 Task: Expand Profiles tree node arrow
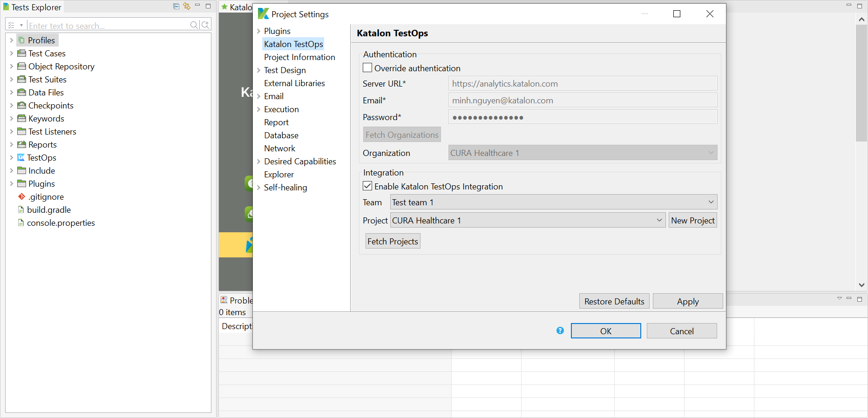click(x=12, y=40)
